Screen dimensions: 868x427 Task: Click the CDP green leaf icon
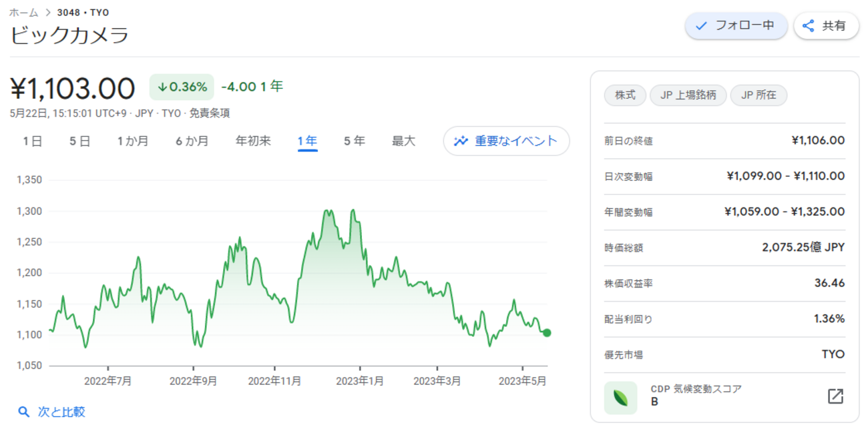click(621, 398)
